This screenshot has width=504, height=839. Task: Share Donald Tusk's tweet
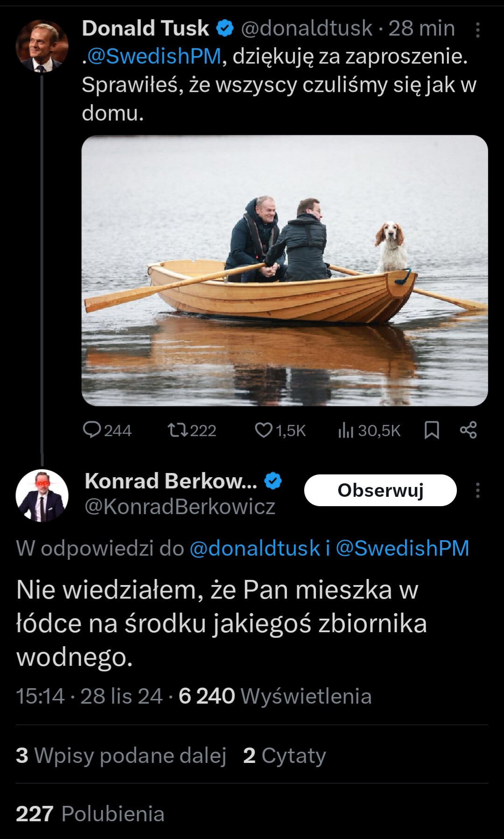point(468,430)
